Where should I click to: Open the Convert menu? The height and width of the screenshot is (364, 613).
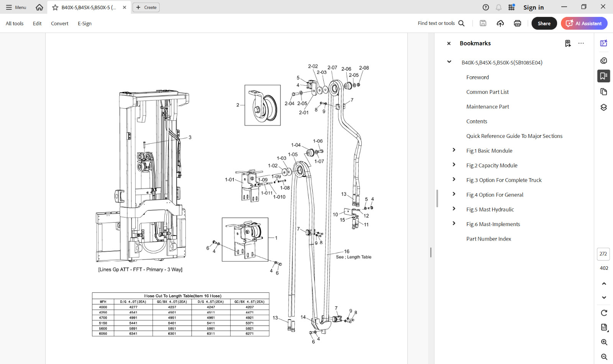[x=60, y=23]
